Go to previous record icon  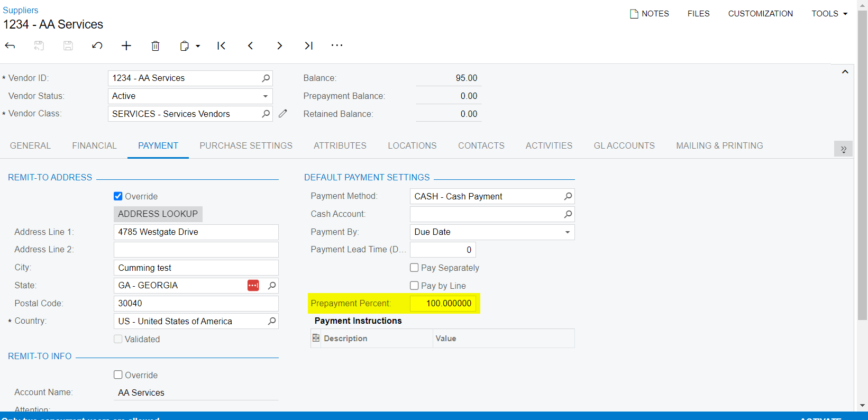click(x=251, y=45)
